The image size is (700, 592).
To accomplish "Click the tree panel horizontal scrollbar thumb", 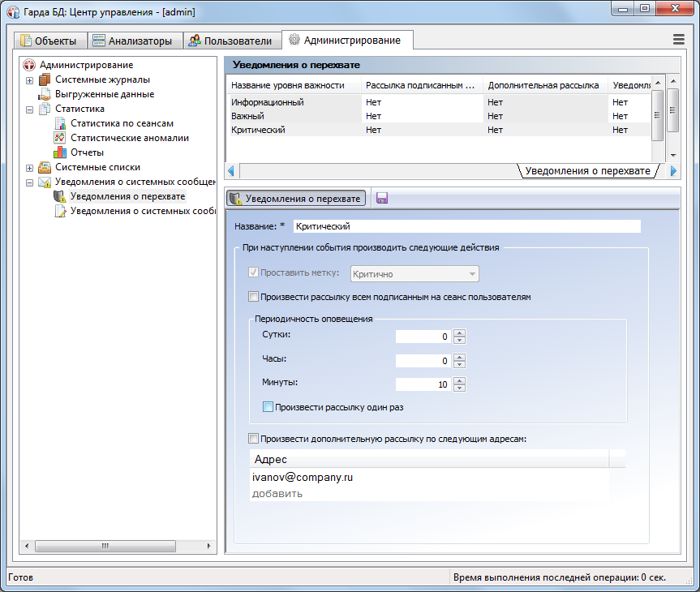I will [x=105, y=546].
